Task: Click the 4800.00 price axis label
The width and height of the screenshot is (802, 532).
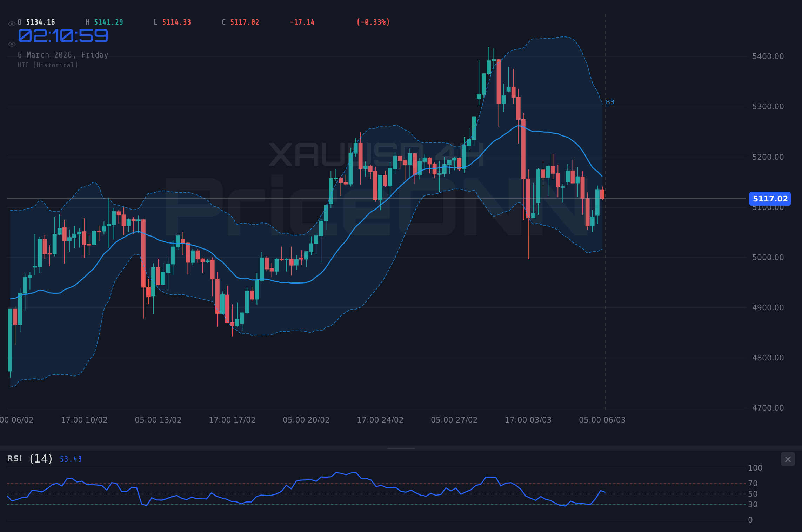Action: (768, 358)
